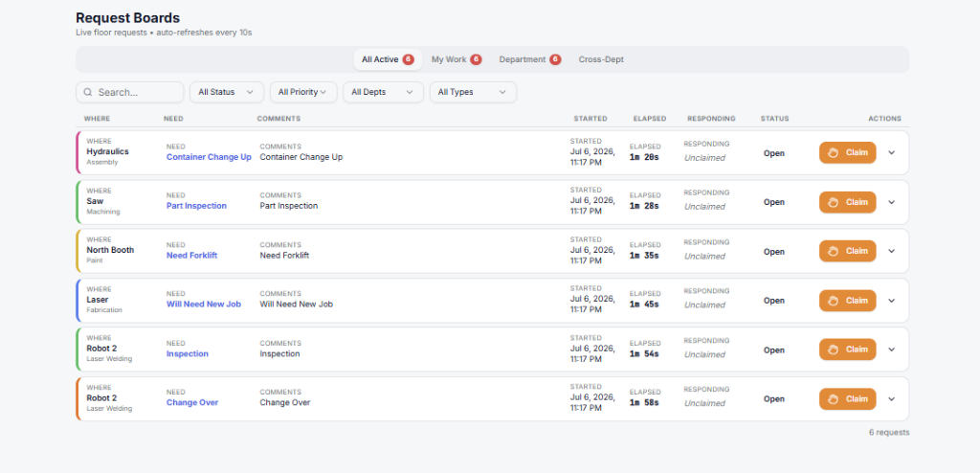Claim the Need Forklift request
The image size is (980, 473).
pos(848,251)
